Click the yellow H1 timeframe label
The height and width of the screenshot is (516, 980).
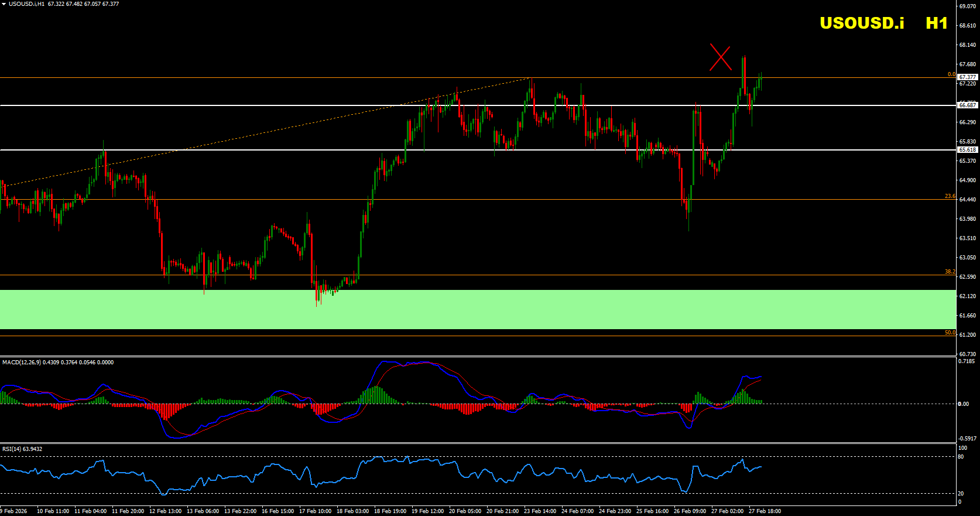936,23
